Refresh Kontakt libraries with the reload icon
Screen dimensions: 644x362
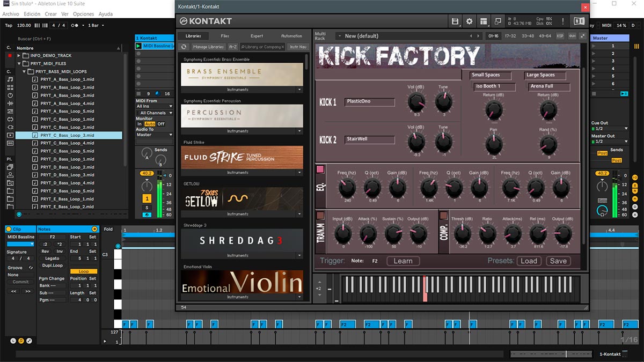pos(184,47)
